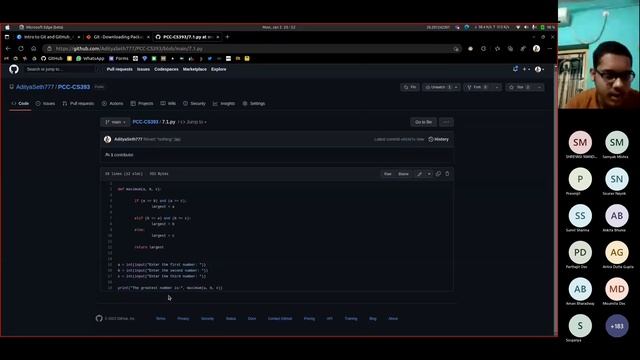
Task: Click SM participant avatar Shrewa
Action: click(x=580, y=142)
